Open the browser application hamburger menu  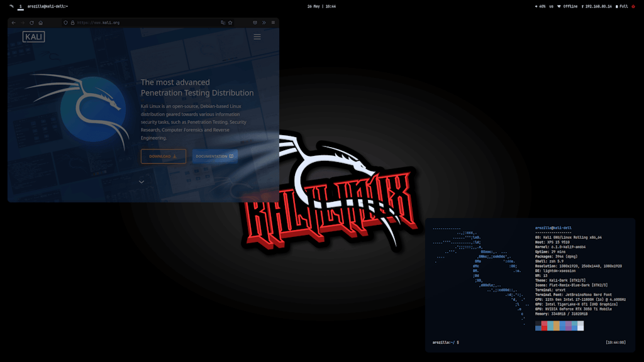[x=273, y=23]
